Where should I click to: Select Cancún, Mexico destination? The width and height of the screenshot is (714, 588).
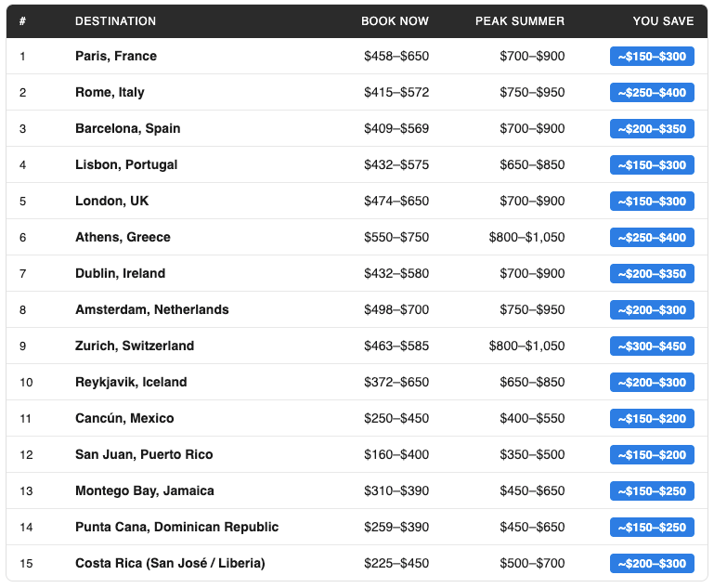(x=124, y=418)
